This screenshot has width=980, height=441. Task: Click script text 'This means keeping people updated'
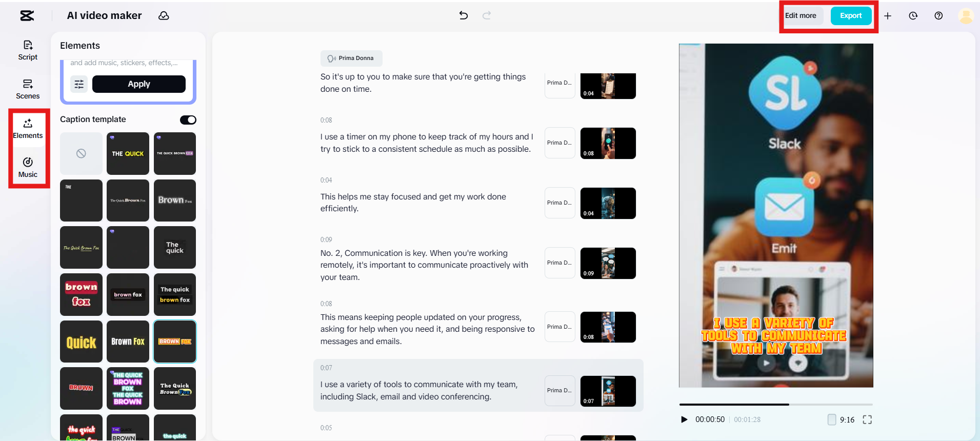[x=428, y=329]
